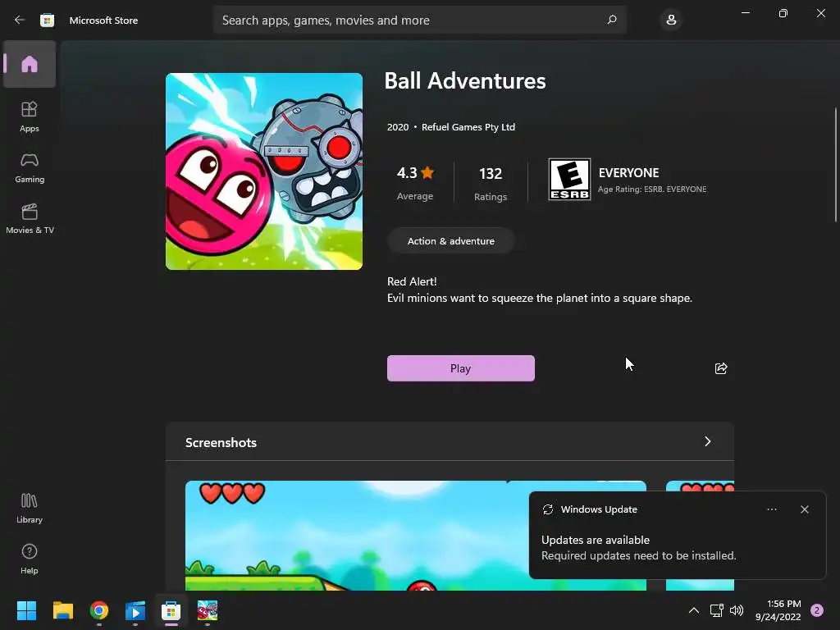Open the Help page

click(30, 559)
